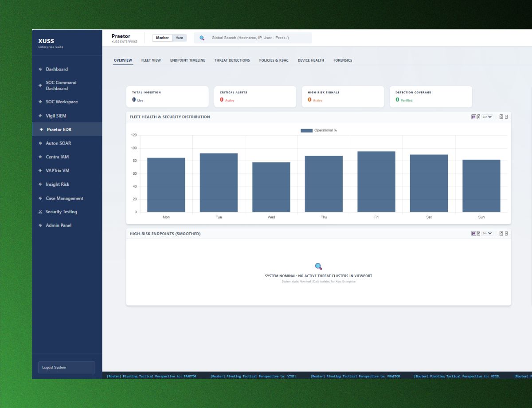Expand the SOC Command Dashboard entry

(60, 85)
